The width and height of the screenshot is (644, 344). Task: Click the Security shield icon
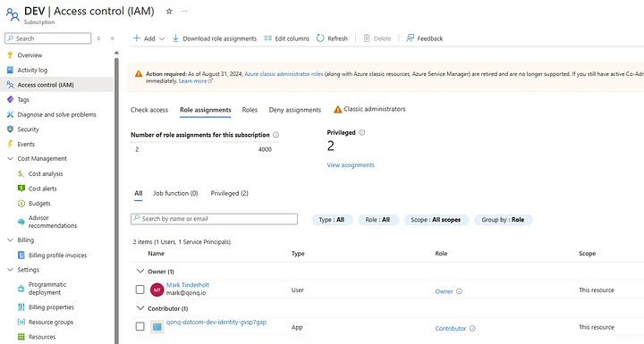(10, 130)
